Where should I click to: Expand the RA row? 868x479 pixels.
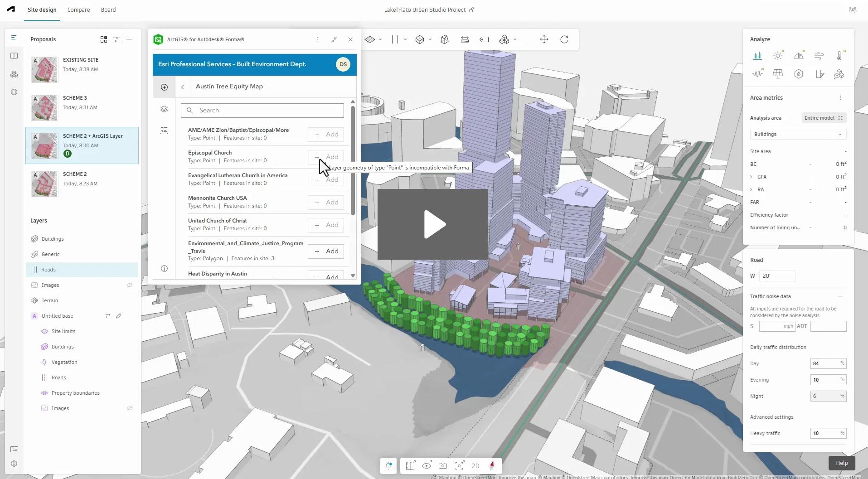[752, 189]
